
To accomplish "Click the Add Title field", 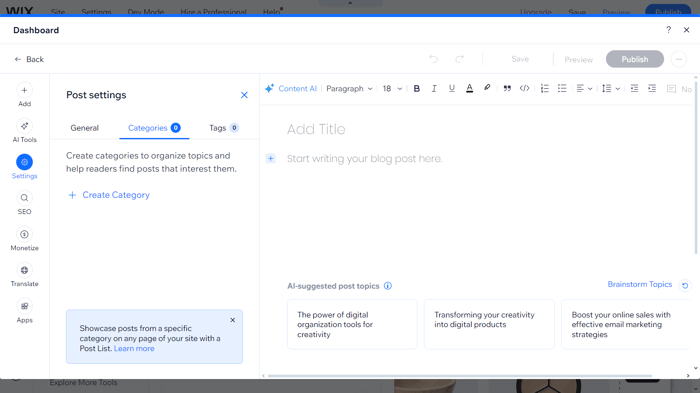I will point(316,129).
